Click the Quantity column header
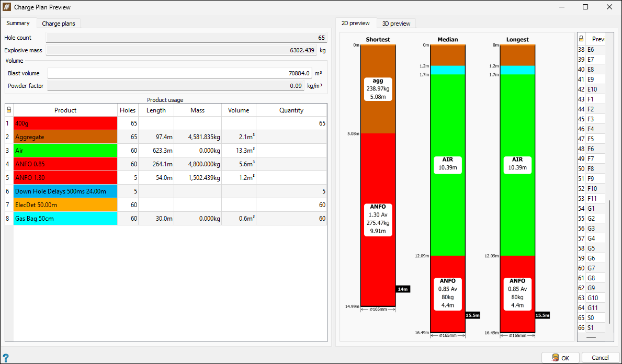 [x=291, y=110]
